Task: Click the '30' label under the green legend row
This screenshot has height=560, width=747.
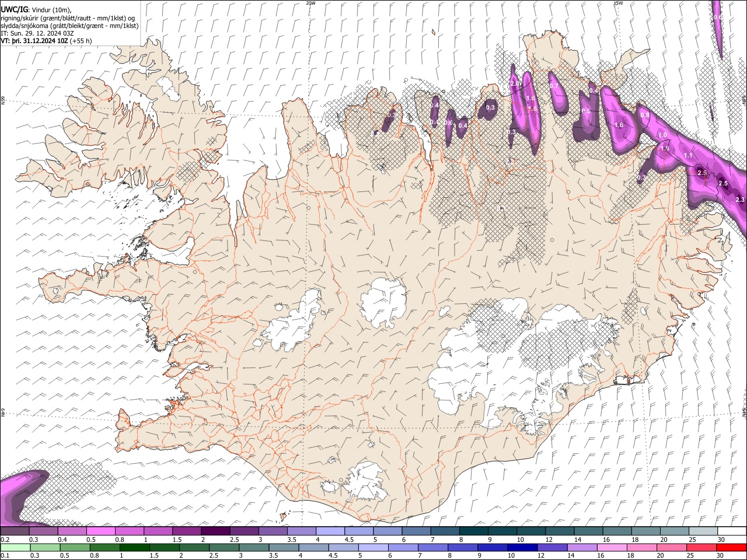Action: 721,556
